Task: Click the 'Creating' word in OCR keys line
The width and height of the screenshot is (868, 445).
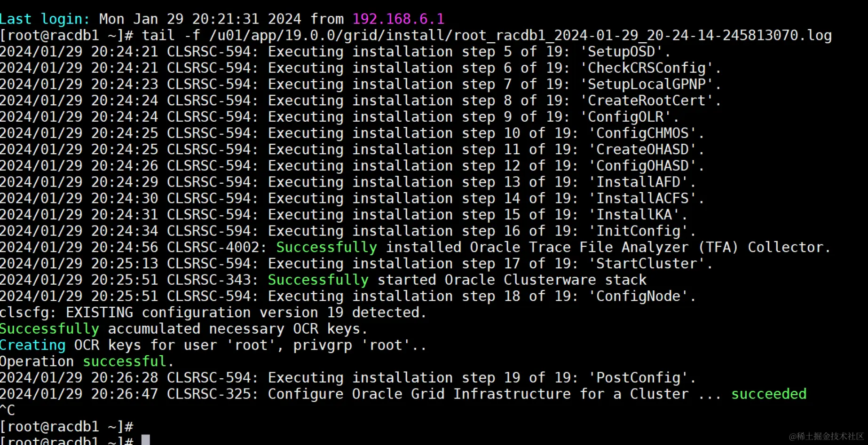Action: [33, 345]
